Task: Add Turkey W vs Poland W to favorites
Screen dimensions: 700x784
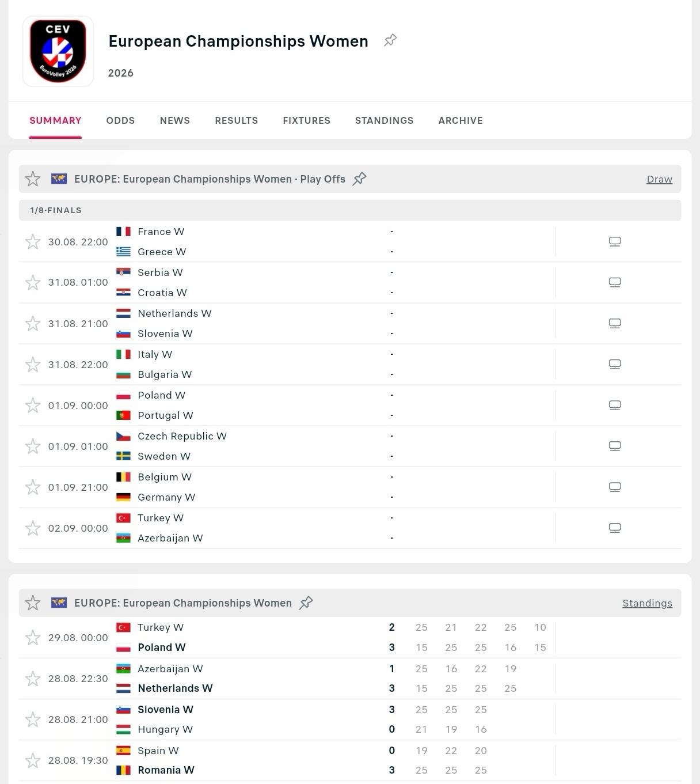Action: coord(33,638)
